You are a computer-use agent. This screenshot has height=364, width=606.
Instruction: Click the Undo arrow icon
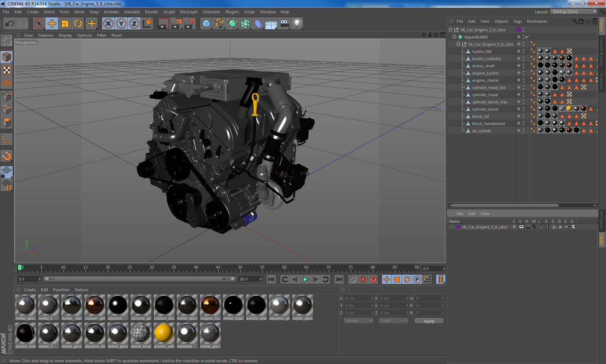pyautogui.click(x=9, y=24)
